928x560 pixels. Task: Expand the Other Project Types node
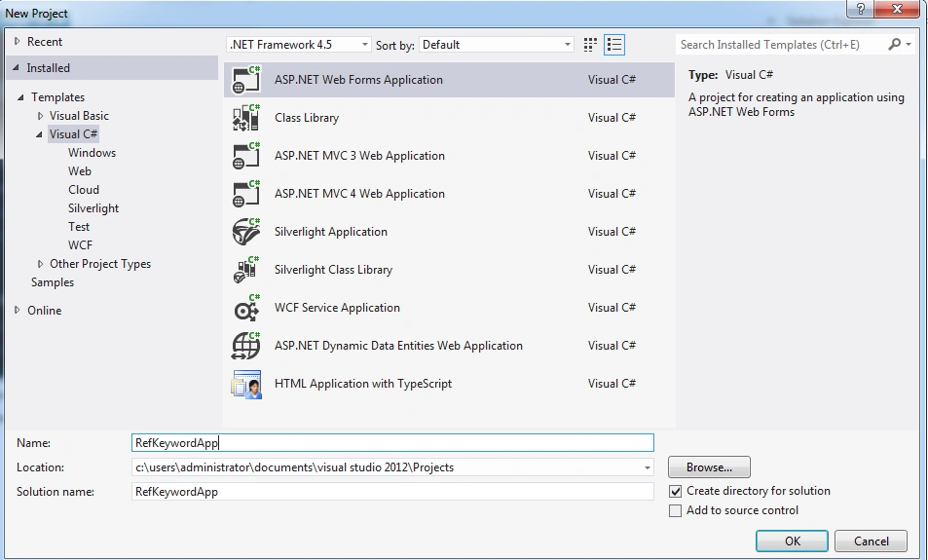(x=40, y=264)
